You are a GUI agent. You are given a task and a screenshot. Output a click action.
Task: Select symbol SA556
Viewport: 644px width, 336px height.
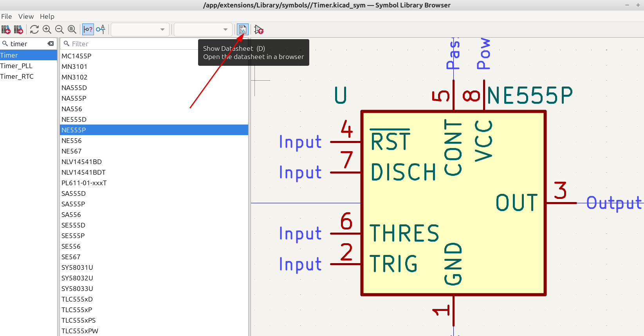154,215
